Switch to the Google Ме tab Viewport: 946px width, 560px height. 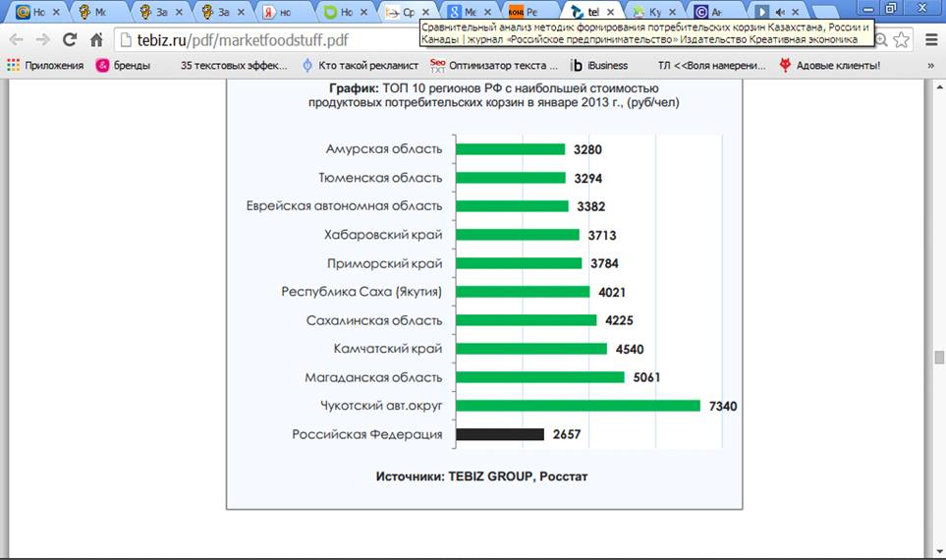tap(469, 12)
